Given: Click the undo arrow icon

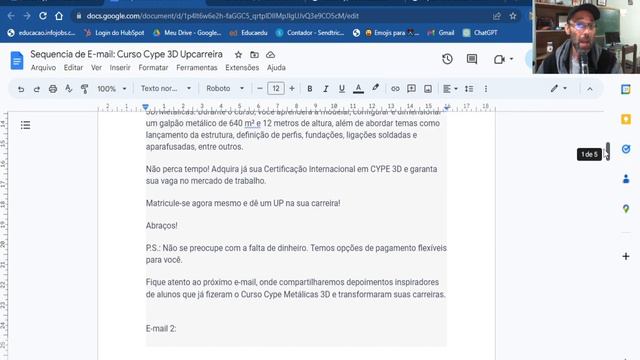Looking at the screenshot, I should point(21,89).
